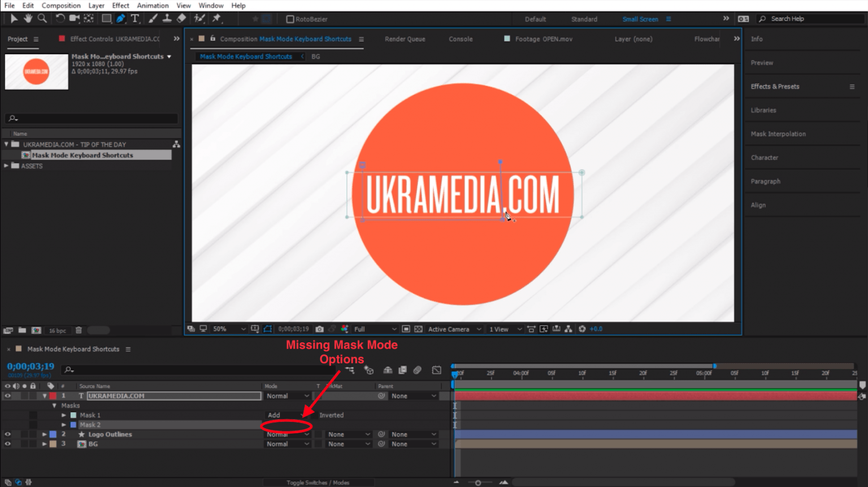Open the Character panel
The width and height of the screenshot is (868, 487).
(764, 158)
